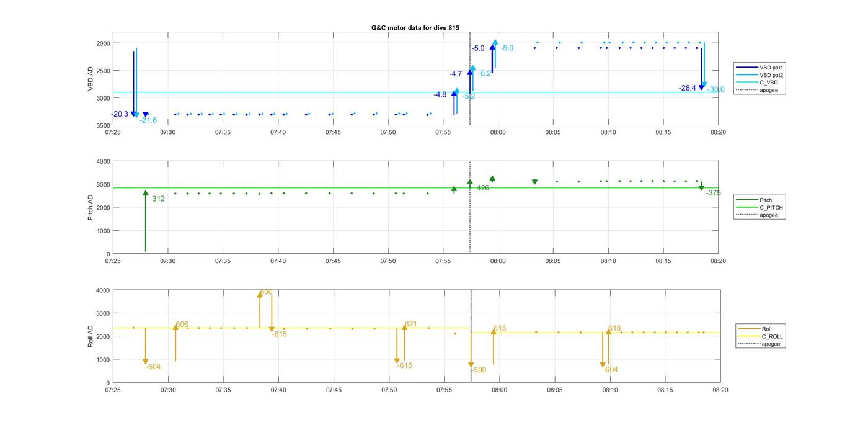Click '08:00' tick under the VBD plot
868x430 pixels.
point(498,132)
